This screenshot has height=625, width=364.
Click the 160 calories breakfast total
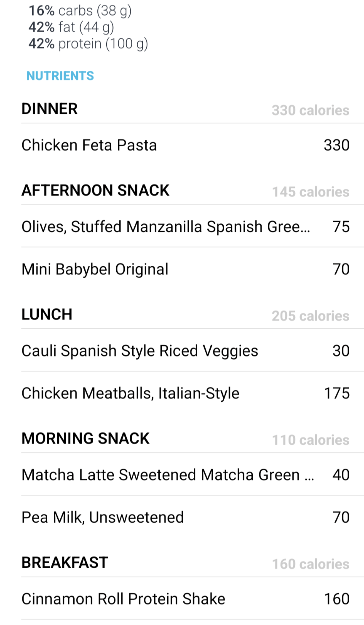click(310, 564)
